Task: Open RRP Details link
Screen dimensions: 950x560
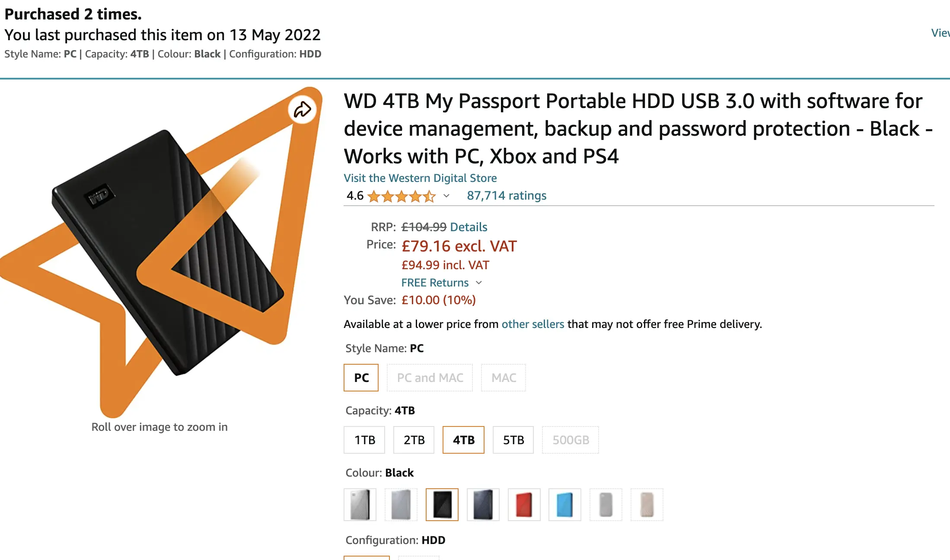Action: pos(469,227)
